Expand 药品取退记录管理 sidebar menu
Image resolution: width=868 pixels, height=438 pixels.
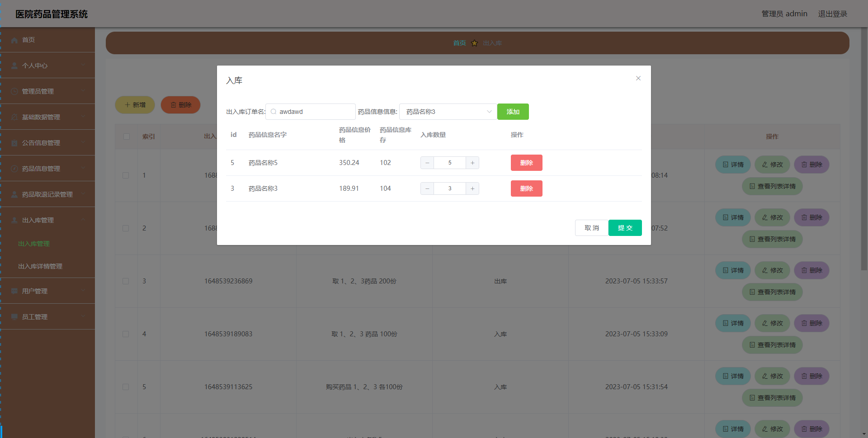pyautogui.click(x=47, y=194)
